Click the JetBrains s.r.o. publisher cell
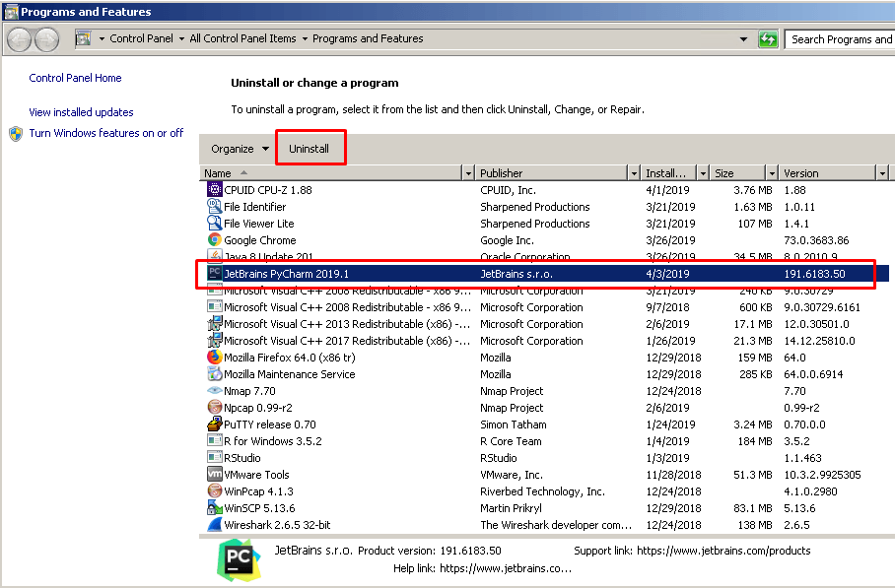 click(516, 274)
